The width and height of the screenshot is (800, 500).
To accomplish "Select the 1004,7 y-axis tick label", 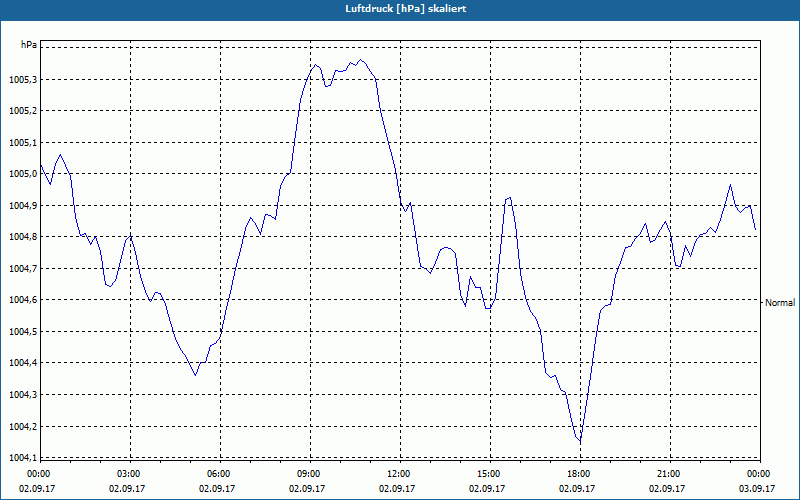I will (x=23, y=268).
